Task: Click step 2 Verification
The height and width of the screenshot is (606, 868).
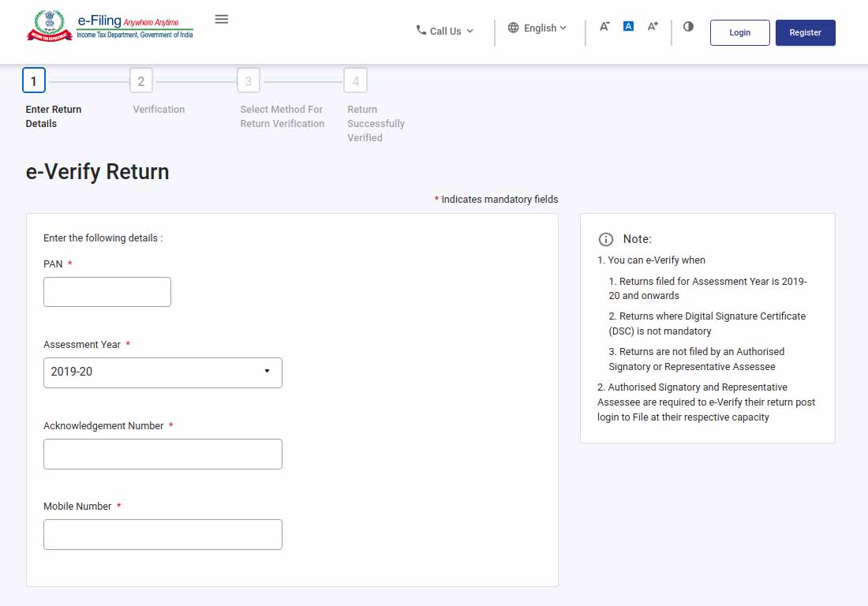Action: tap(141, 81)
